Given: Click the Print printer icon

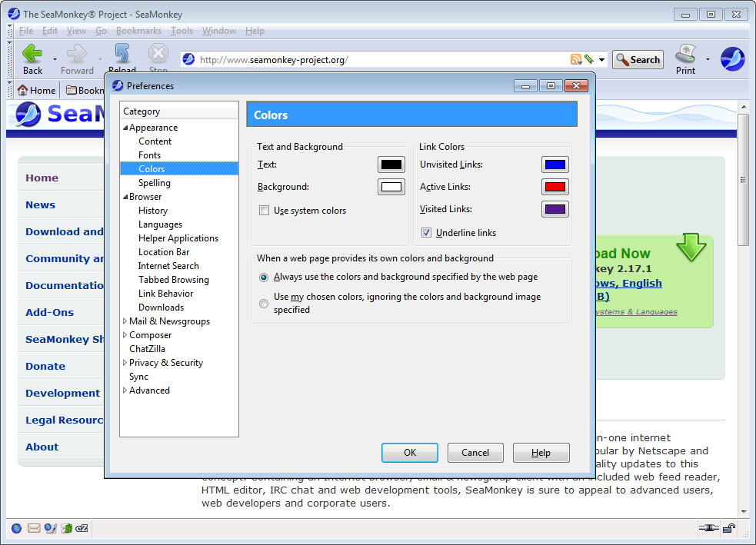Looking at the screenshot, I should pyautogui.click(x=685, y=54).
